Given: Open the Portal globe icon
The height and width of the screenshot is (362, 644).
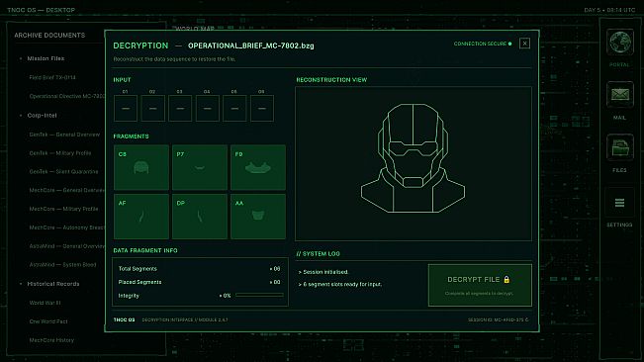Looking at the screenshot, I should tap(620, 43).
